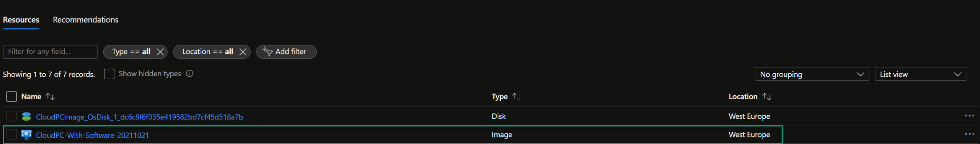Viewport: 980px width, 144px height.
Task: Open more options for the Image row
Action: (x=969, y=134)
